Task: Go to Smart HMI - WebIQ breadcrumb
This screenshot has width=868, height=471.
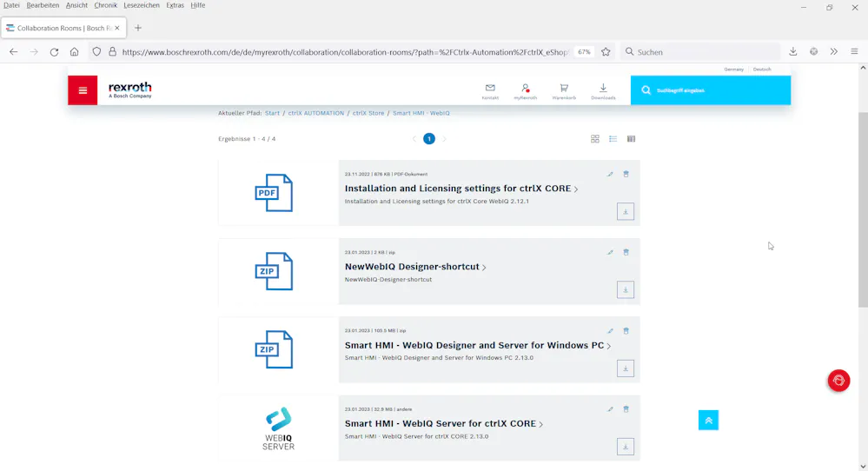Action: 421,113
